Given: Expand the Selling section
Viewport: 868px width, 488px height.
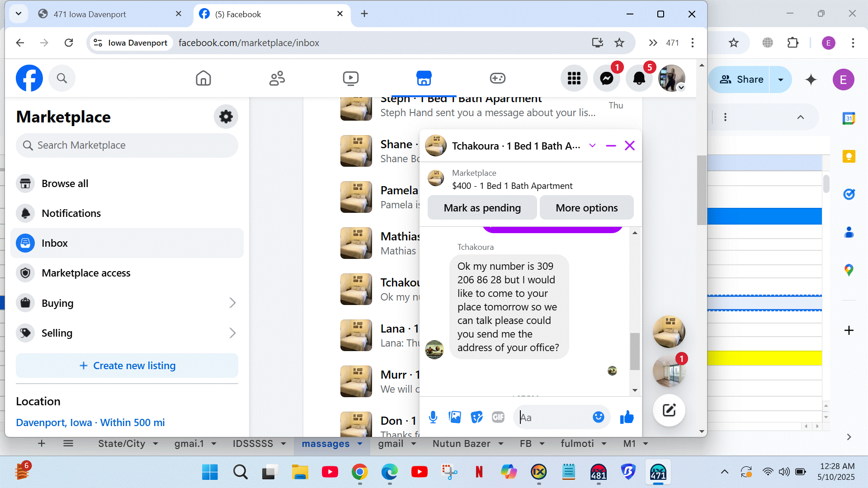Looking at the screenshot, I should (232, 333).
